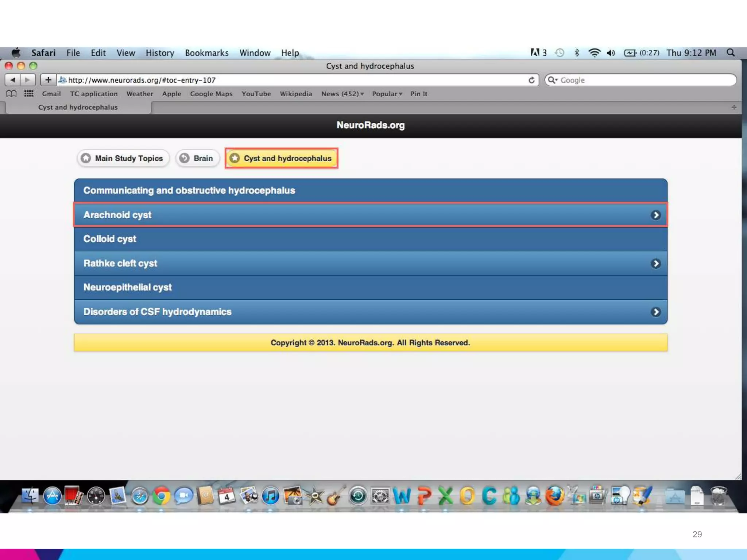747x560 pixels.
Task: Open iTunes from the Dock
Action: [270, 496]
